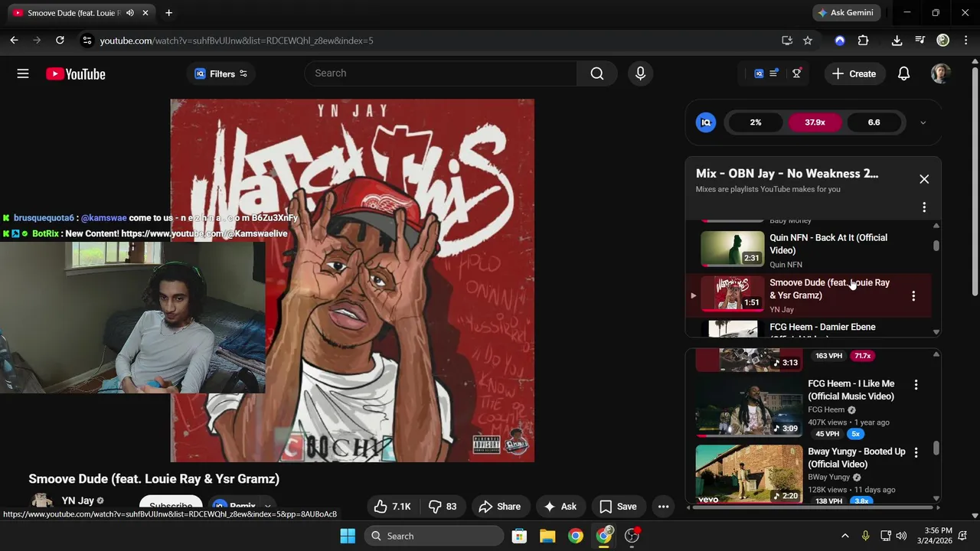The image size is (980, 551).
Task: Open the trophy icon in header
Action: tap(797, 73)
